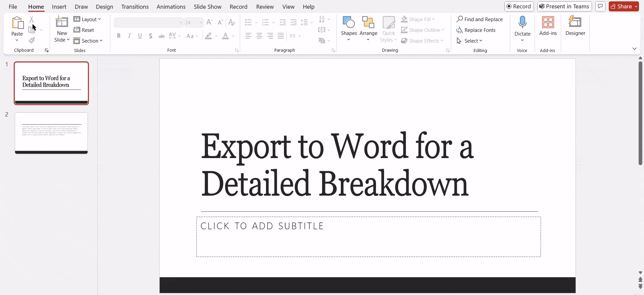Open the Slide Show tab
This screenshot has height=295, width=644.
click(x=207, y=7)
